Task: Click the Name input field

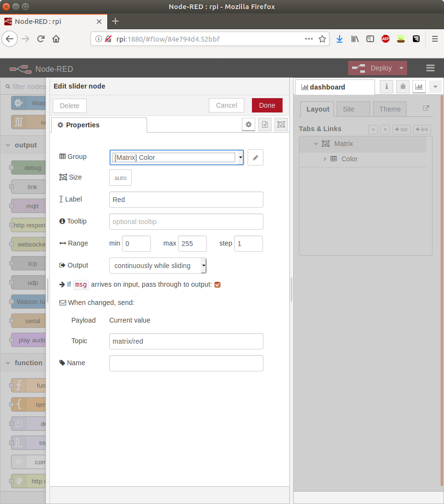Action: [x=186, y=363]
